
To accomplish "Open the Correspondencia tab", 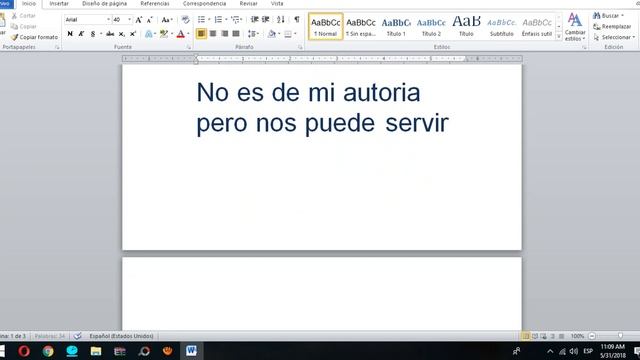I will [x=204, y=3].
